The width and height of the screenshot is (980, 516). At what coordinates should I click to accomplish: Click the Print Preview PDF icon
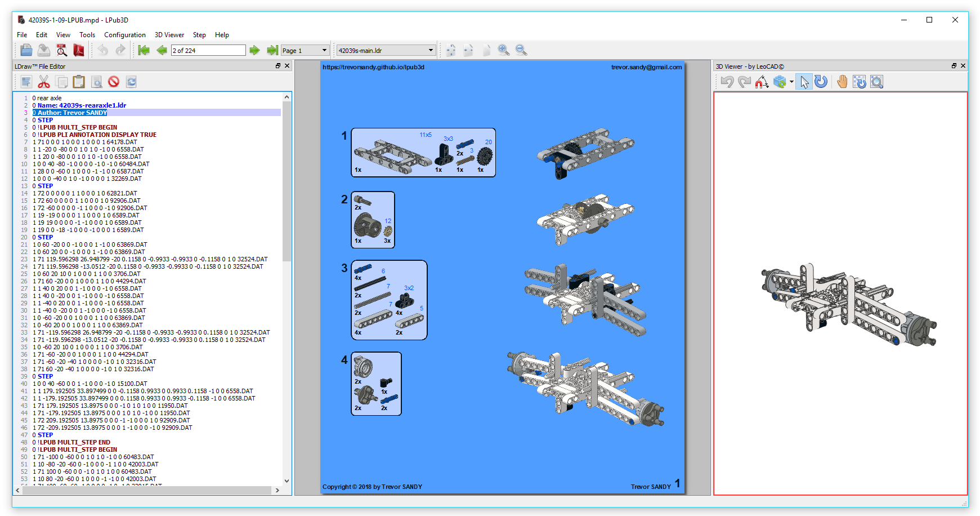[x=61, y=50]
